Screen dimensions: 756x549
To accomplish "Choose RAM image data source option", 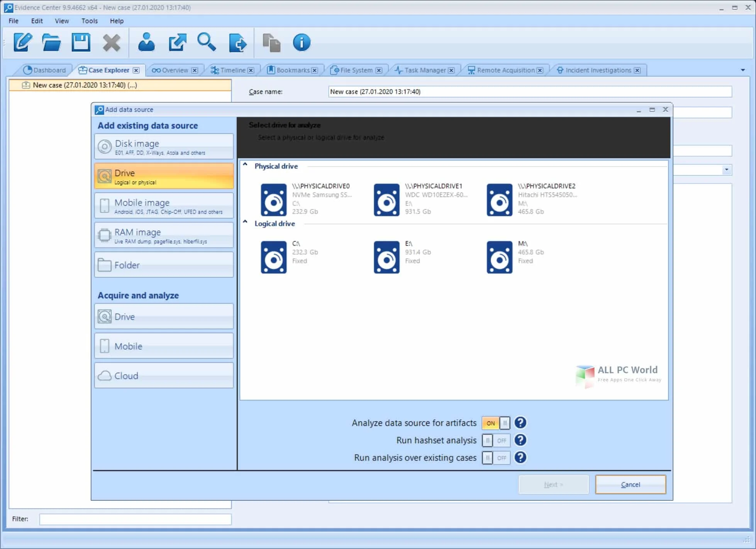I will point(164,235).
